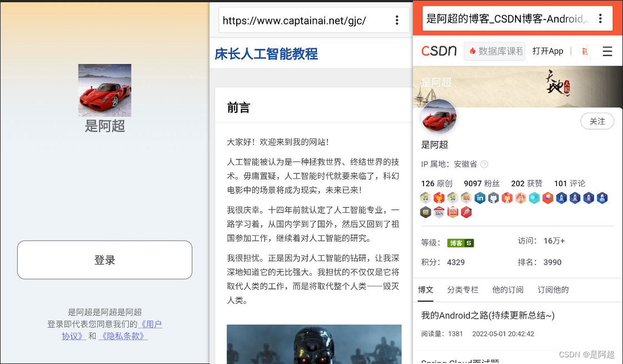Click the 126 原创 stat

pyautogui.click(x=437, y=183)
